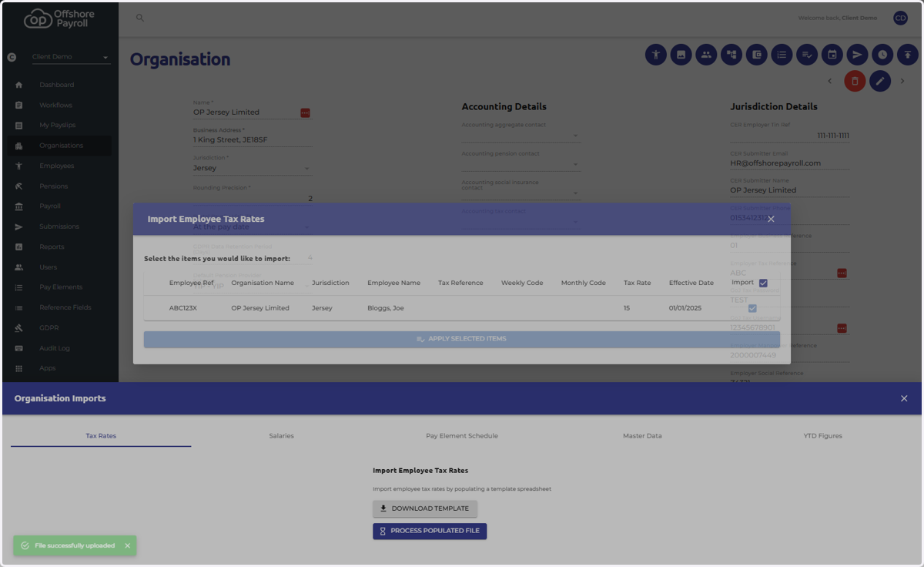Open the Jurisdiction Jersey dropdown
The width and height of the screenshot is (924, 567).
[x=253, y=168]
